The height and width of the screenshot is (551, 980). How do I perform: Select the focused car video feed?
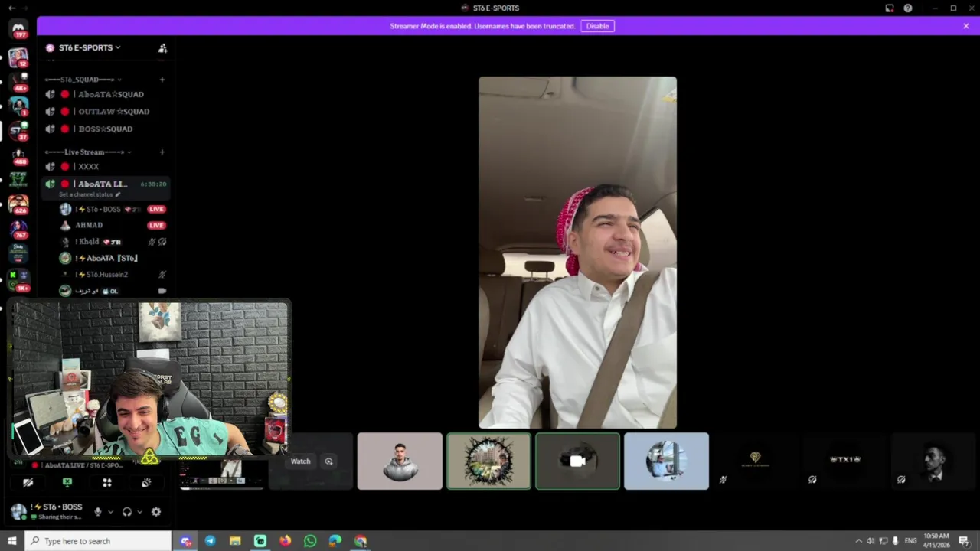click(x=577, y=253)
